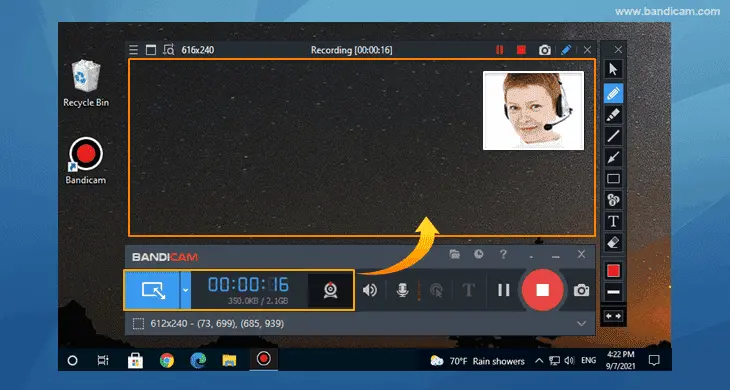Viewport: 730px width, 390px height.
Task: Select the Rectangle shape tool
Action: click(x=613, y=179)
